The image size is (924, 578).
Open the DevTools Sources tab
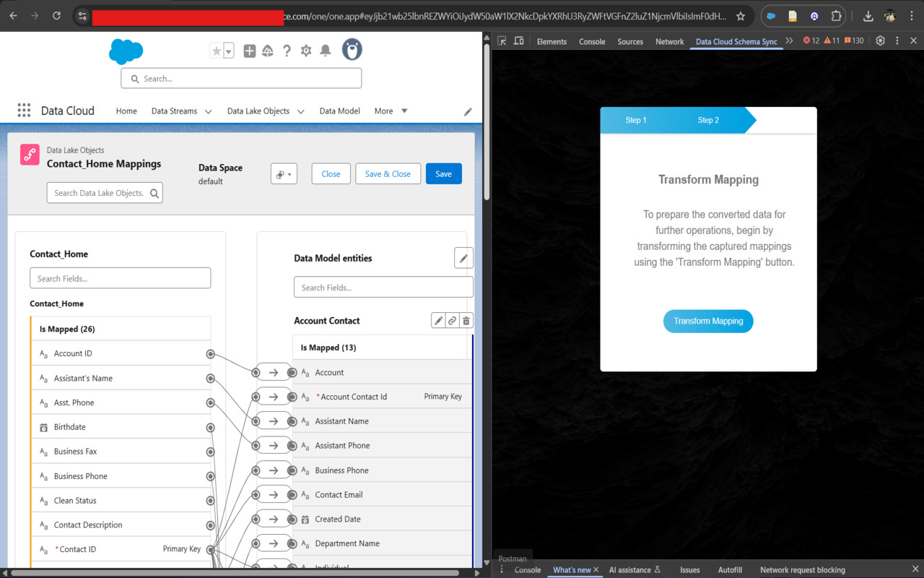coord(630,42)
